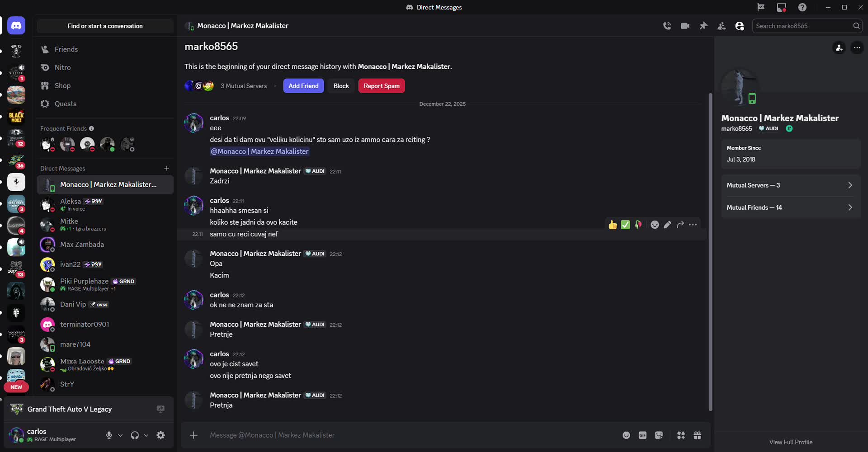The height and width of the screenshot is (452, 868).
Task: Mute your microphone
Action: pyautogui.click(x=108, y=435)
